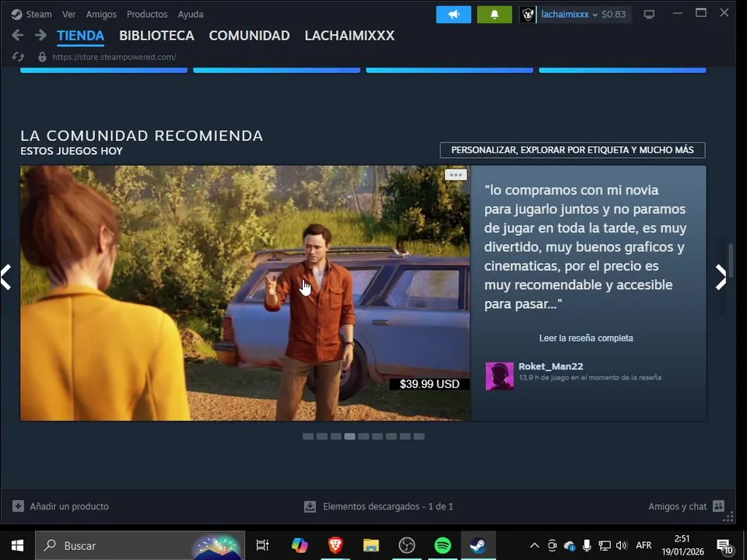Switch to the BIBLIOTECA tab
This screenshot has width=747, height=560.
click(156, 36)
